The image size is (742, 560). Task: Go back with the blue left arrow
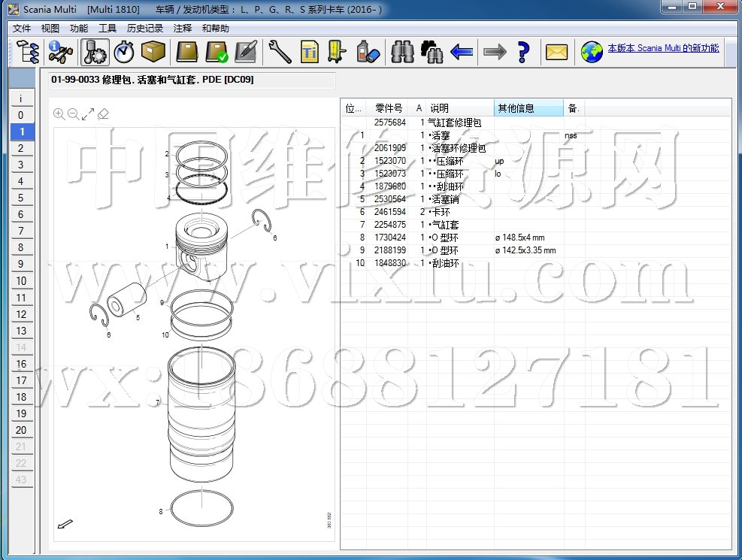tap(461, 52)
